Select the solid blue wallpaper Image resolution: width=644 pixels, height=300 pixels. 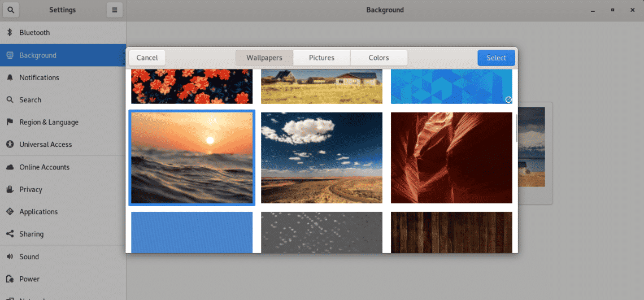(x=192, y=232)
